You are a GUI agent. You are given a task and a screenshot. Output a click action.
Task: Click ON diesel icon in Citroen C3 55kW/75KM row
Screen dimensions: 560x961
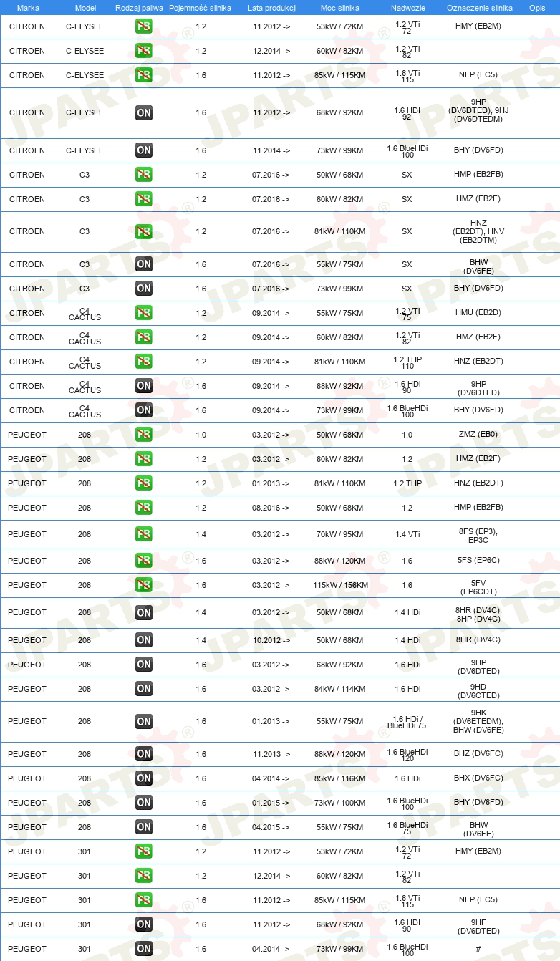[144, 264]
